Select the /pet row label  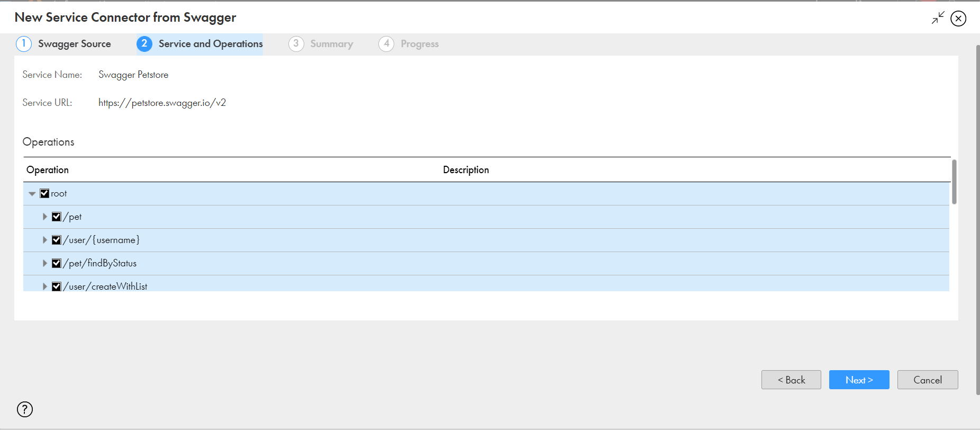[72, 217]
